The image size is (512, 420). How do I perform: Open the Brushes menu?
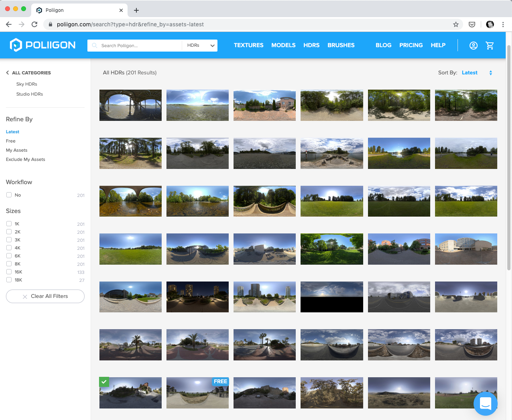341,45
